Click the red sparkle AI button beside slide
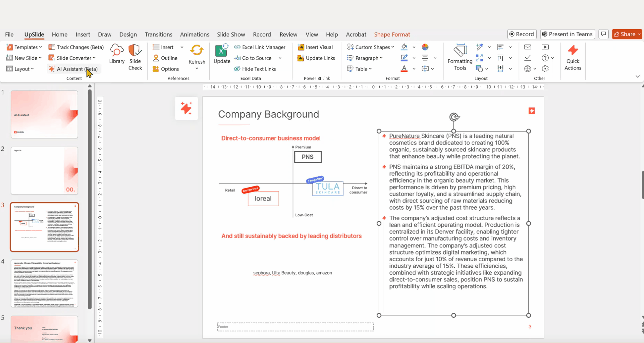The width and height of the screenshot is (644, 343). point(186,108)
